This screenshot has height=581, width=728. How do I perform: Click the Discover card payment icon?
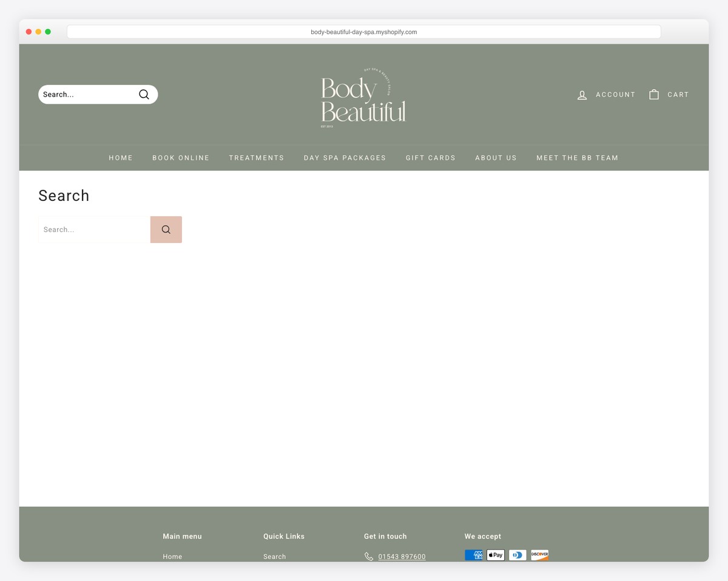tap(539, 554)
